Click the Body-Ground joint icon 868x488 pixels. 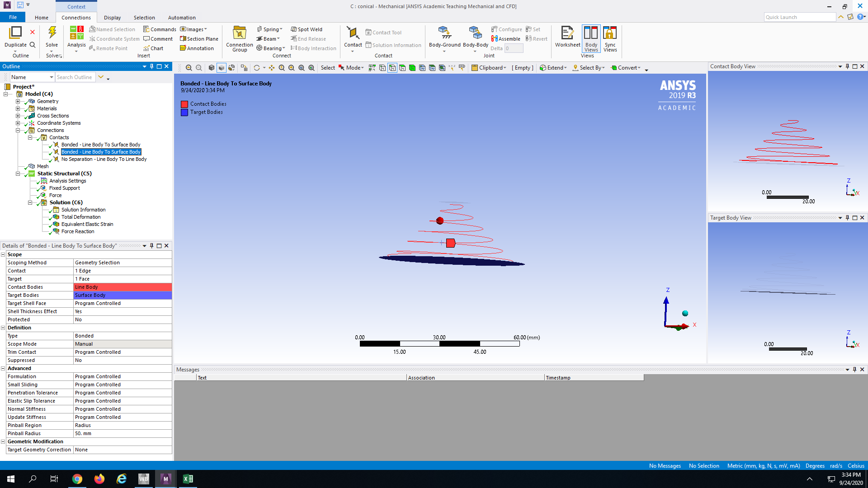pyautogui.click(x=444, y=33)
